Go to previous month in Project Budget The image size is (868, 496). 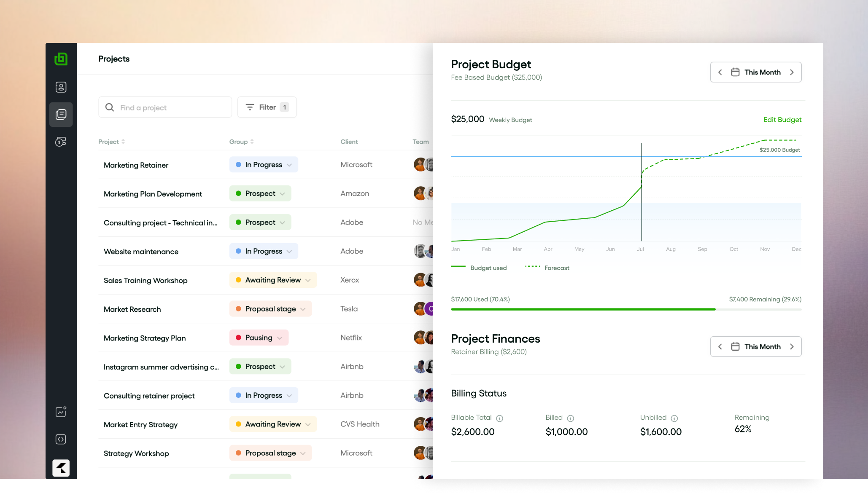(x=720, y=72)
